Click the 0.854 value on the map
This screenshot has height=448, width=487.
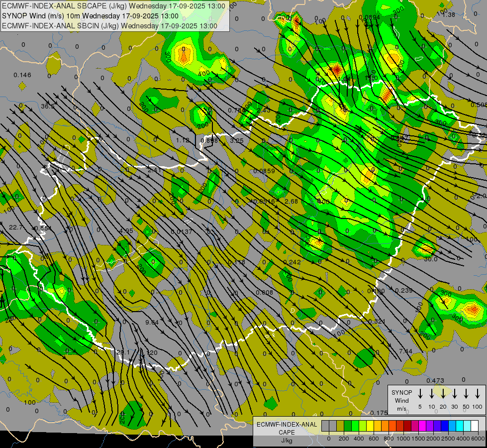coord(43,228)
